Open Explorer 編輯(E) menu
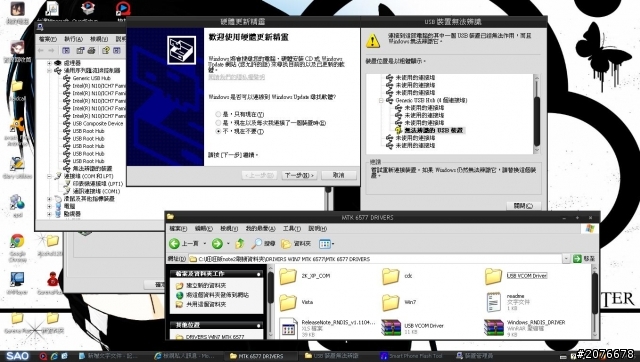This screenshot has height=362, width=640. point(203,229)
